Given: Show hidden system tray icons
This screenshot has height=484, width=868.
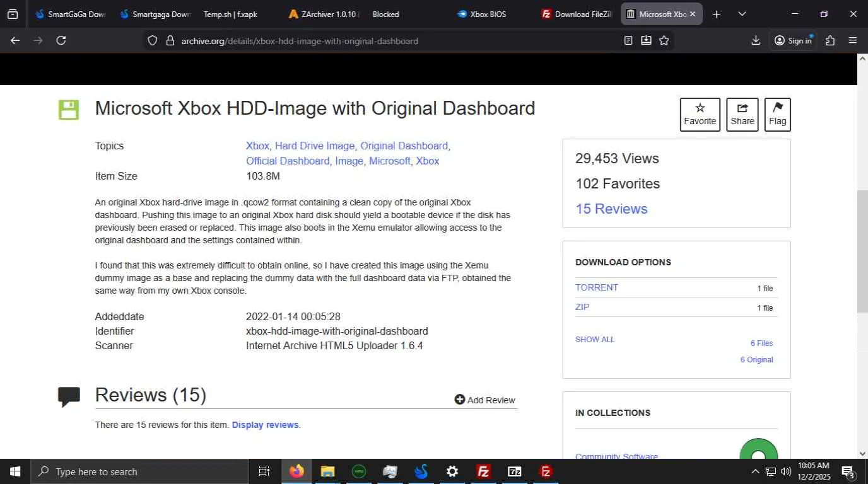Looking at the screenshot, I should [x=755, y=471].
